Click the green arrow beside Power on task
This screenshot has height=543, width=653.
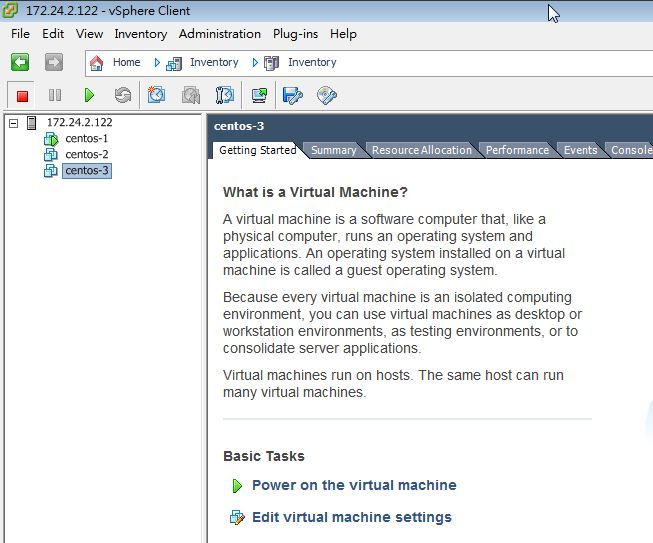pyautogui.click(x=237, y=486)
